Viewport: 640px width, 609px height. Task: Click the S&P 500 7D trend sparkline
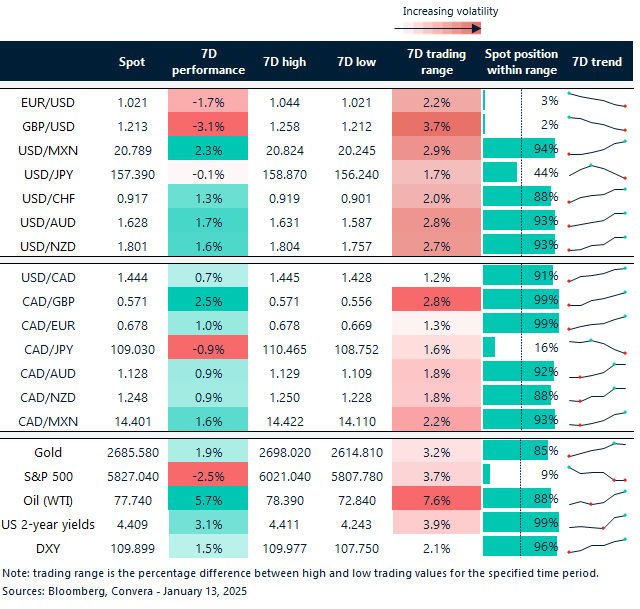599,474
